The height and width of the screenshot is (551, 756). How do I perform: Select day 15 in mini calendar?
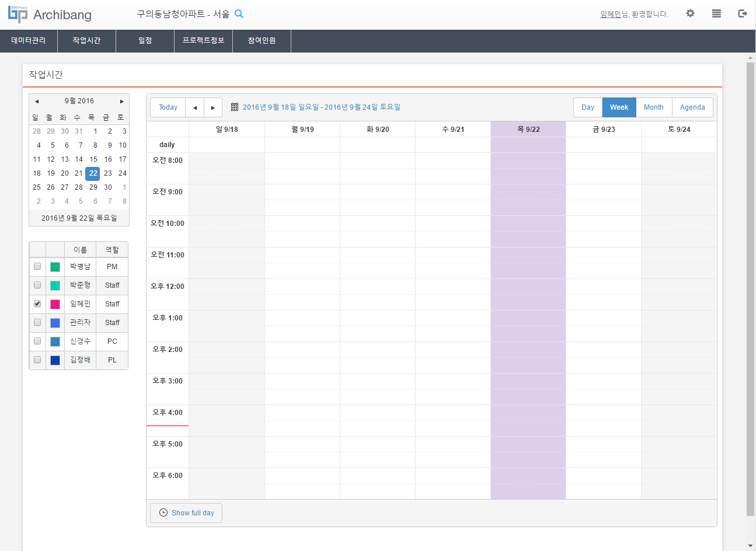93,159
